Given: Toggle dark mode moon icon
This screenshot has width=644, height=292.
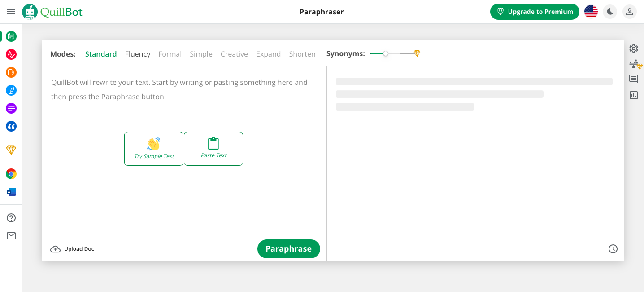Looking at the screenshot, I should (610, 12).
